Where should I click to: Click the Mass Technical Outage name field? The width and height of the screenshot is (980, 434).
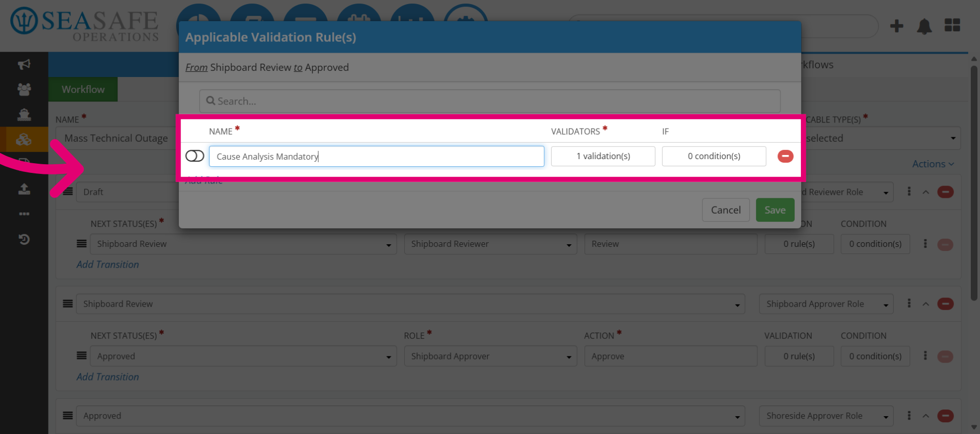pos(117,138)
